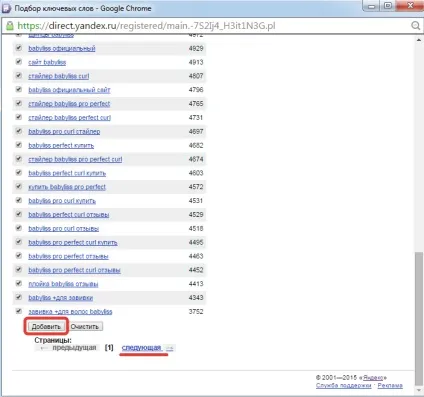Open the 'сайт babyliss' keyword link
Viewport: 424px width, 397px height.
(47, 62)
